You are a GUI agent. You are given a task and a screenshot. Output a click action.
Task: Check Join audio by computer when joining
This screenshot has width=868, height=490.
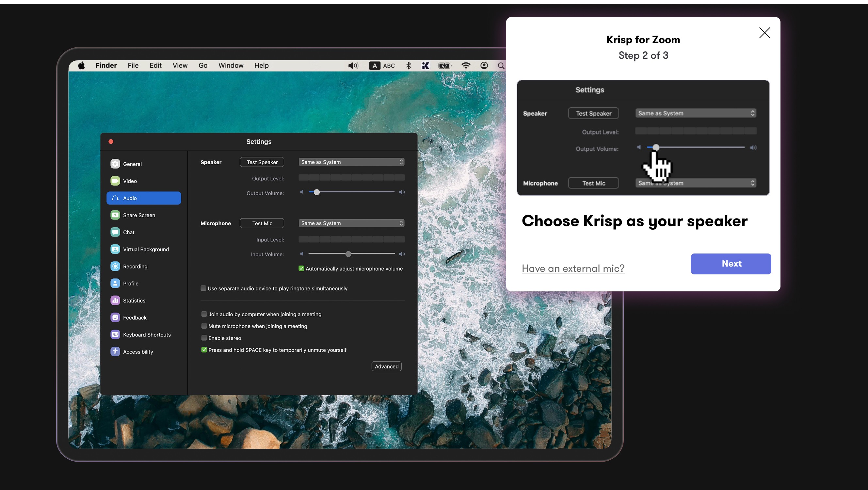[x=204, y=314]
